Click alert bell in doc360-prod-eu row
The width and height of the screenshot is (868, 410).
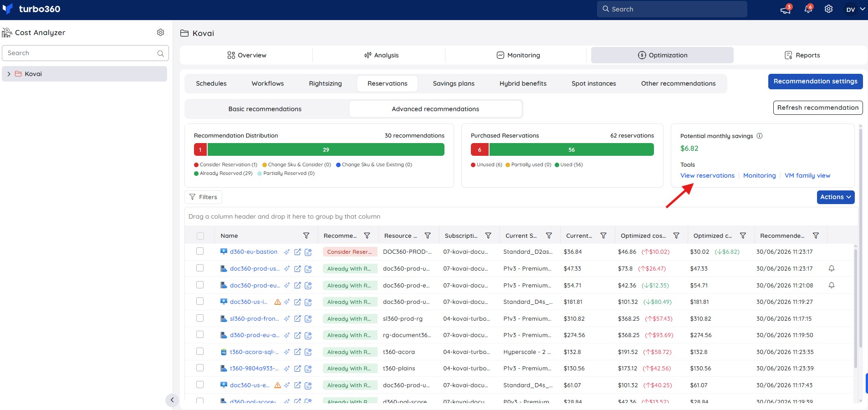pos(832,285)
